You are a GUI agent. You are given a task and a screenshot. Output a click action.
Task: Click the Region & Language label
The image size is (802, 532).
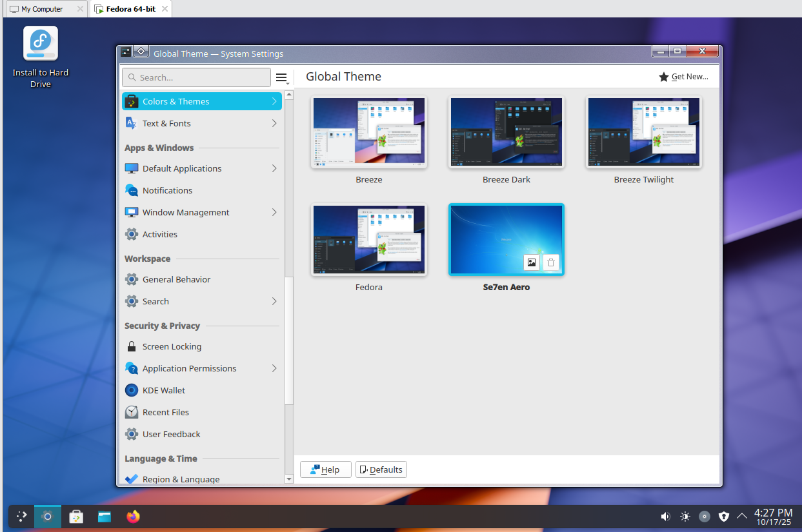[x=181, y=479]
